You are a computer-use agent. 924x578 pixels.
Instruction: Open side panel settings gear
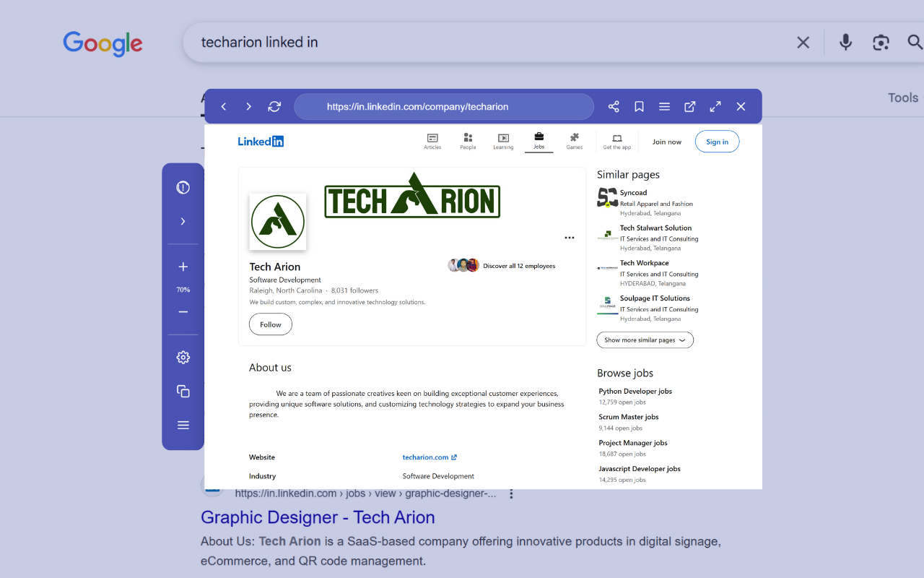tap(183, 358)
